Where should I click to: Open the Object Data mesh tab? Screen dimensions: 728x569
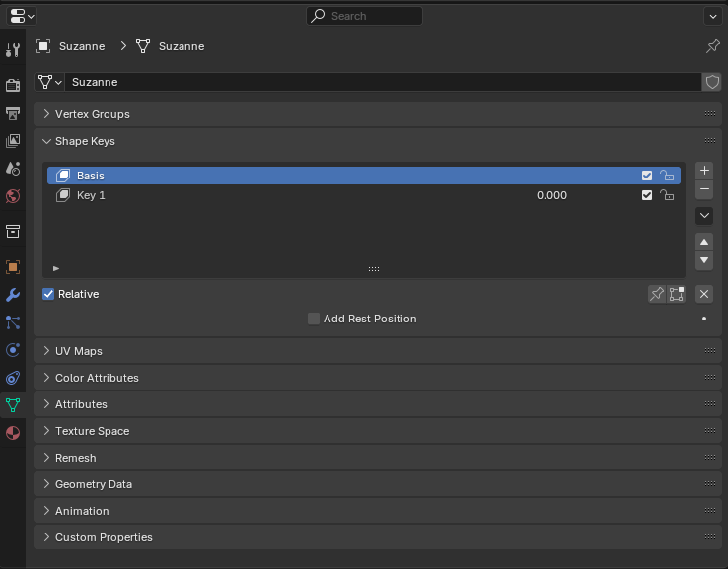point(13,405)
